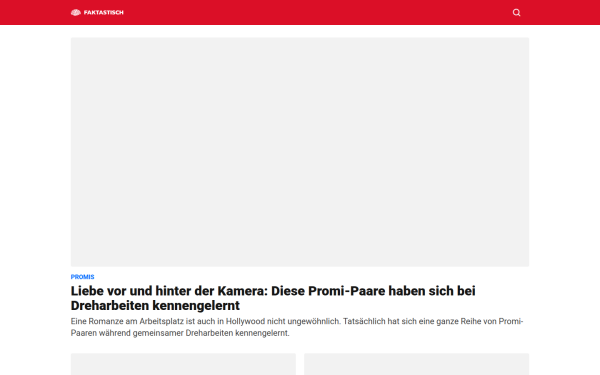Open the search magnifier icon
Screen dimensions: 600x375
[517, 13]
